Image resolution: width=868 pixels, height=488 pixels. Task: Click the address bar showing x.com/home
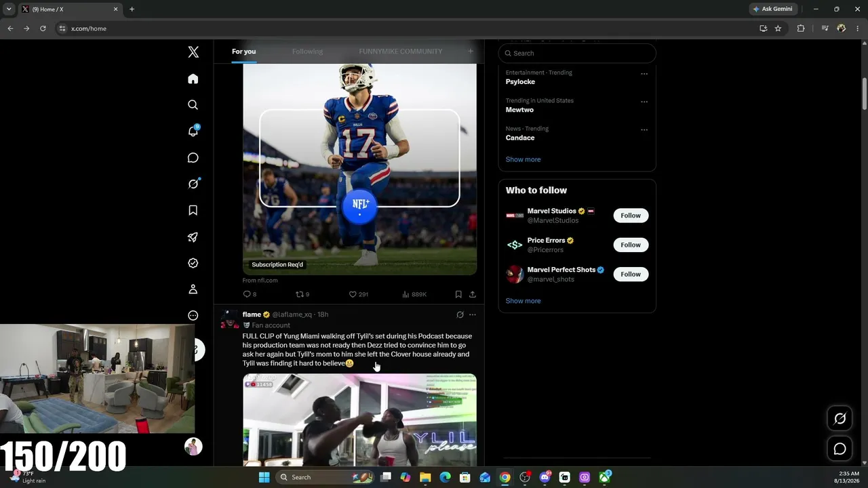[407, 28]
